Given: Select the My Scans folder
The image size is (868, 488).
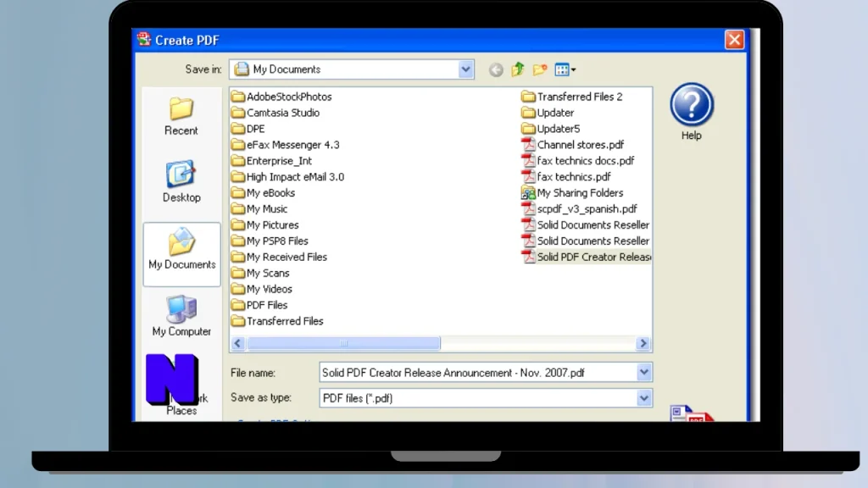Looking at the screenshot, I should (x=261, y=274).
